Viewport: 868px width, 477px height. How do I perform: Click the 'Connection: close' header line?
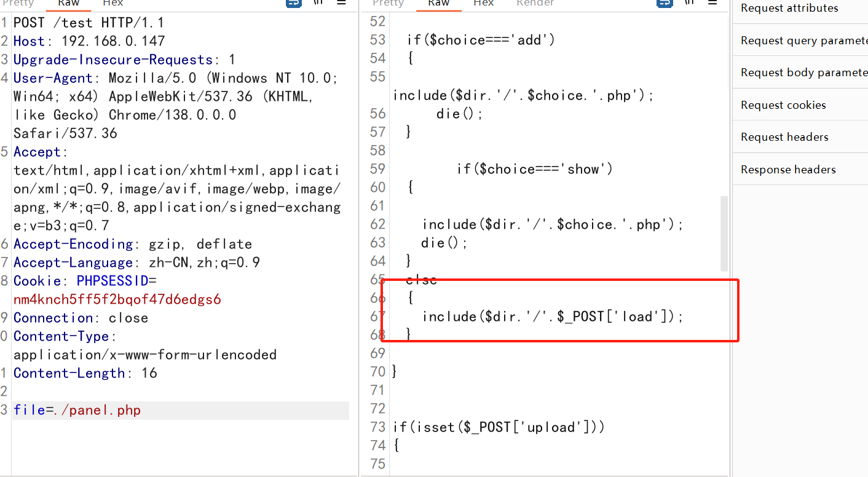point(81,318)
